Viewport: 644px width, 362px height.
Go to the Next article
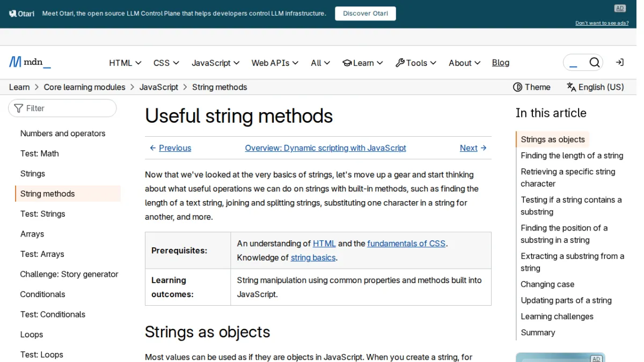pyautogui.click(x=473, y=148)
